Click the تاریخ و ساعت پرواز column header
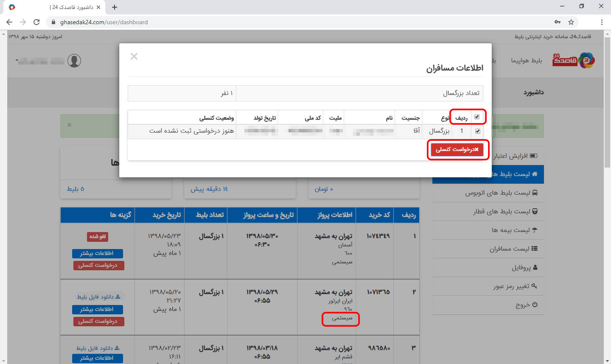 [x=262, y=215]
